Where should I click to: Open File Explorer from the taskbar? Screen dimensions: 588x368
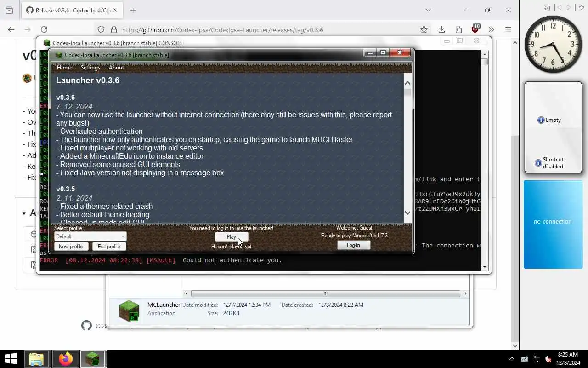[36, 359]
